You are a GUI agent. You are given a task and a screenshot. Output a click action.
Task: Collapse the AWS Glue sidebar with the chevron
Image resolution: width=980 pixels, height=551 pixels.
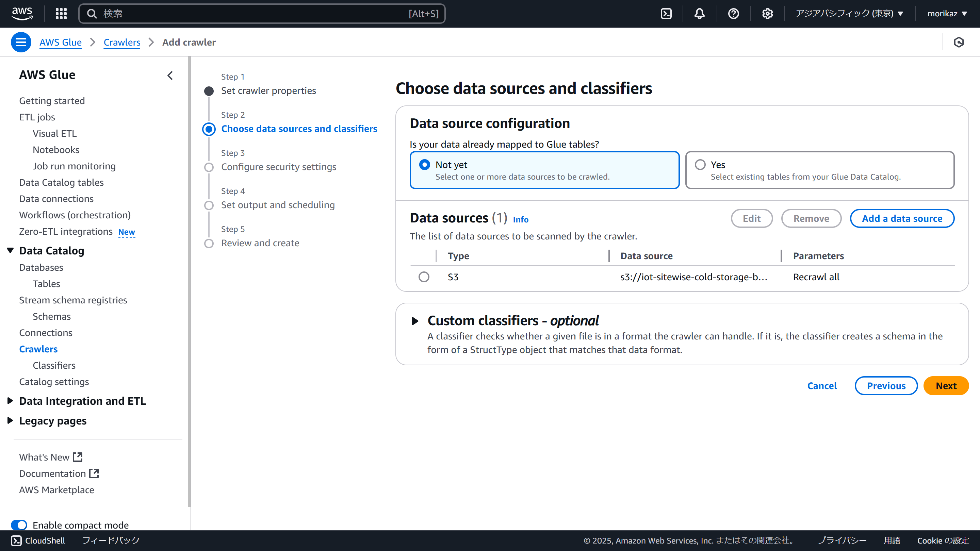(170, 75)
